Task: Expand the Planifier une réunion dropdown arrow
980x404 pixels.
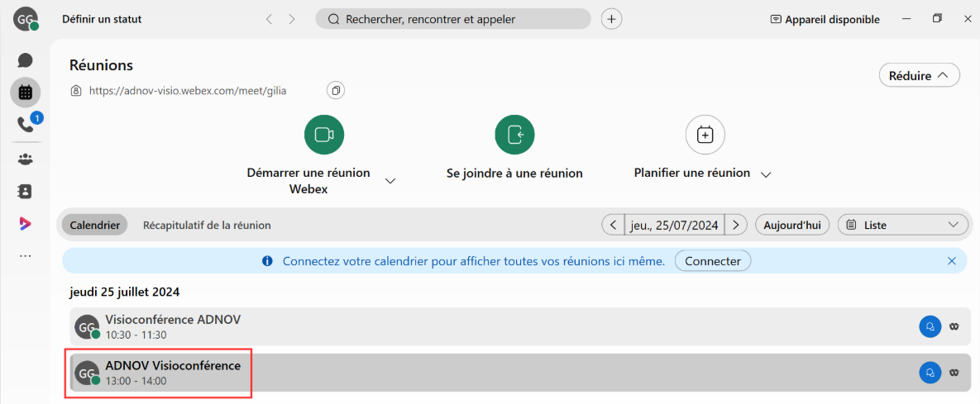Action: click(767, 175)
